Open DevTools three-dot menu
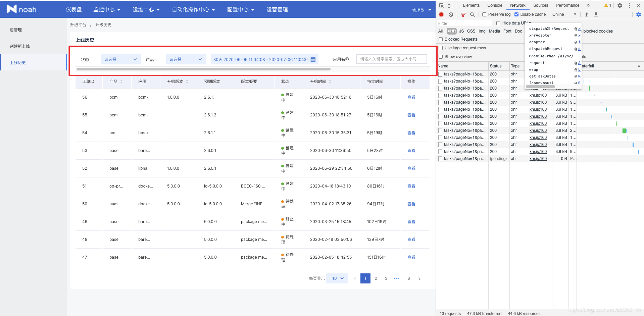Image resolution: width=644 pixels, height=316 pixels. point(629,5)
